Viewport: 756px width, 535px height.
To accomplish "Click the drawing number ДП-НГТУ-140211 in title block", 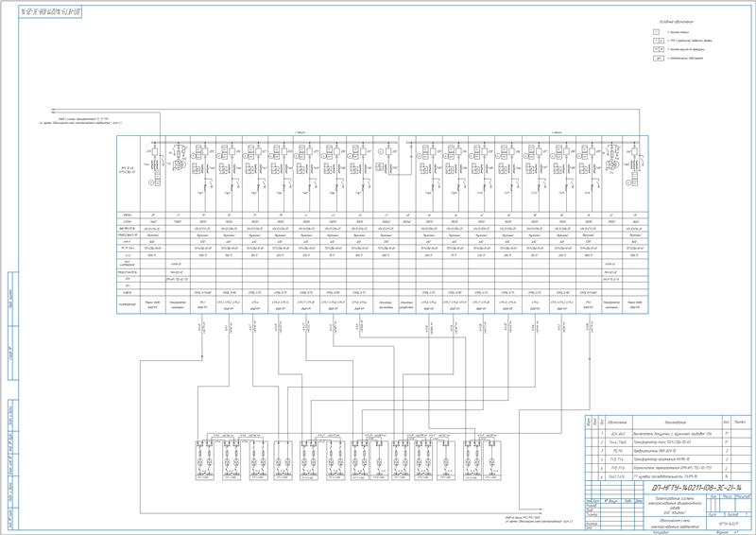I will click(x=696, y=487).
